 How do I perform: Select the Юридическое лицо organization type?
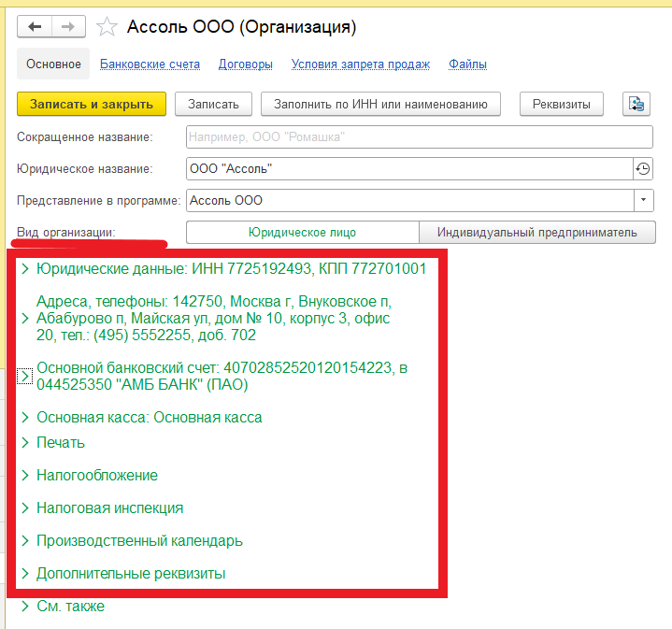pos(302,232)
